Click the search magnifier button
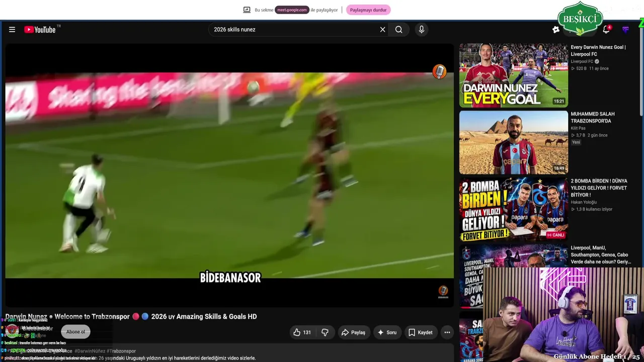Screen dimensions: 644x362 coord(398,30)
